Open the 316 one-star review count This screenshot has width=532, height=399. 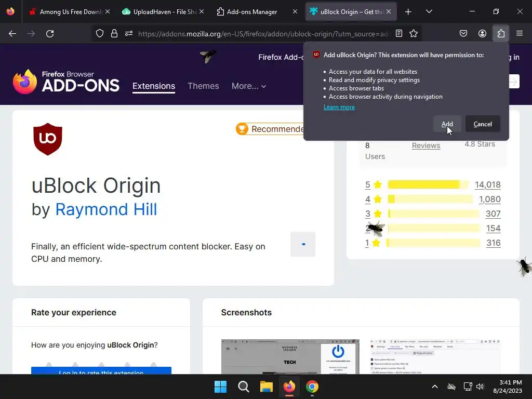[494, 243]
